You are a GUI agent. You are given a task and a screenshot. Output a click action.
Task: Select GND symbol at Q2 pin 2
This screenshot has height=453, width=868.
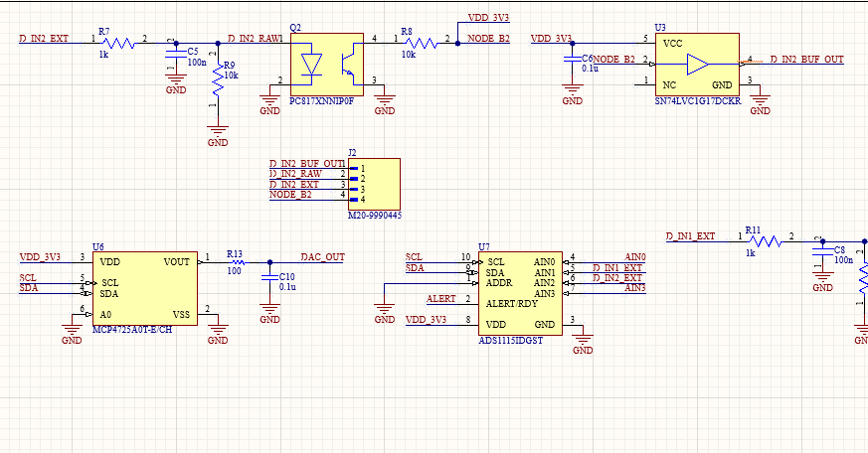point(269,105)
